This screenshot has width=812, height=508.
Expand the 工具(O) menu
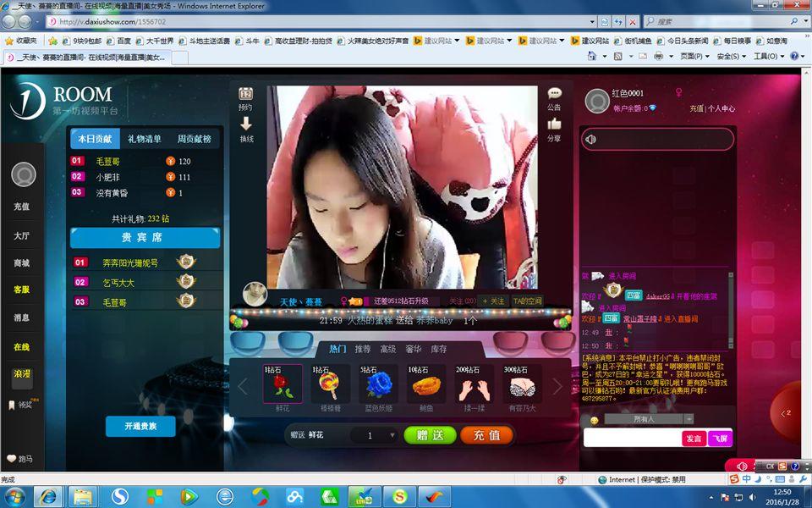tap(769, 56)
